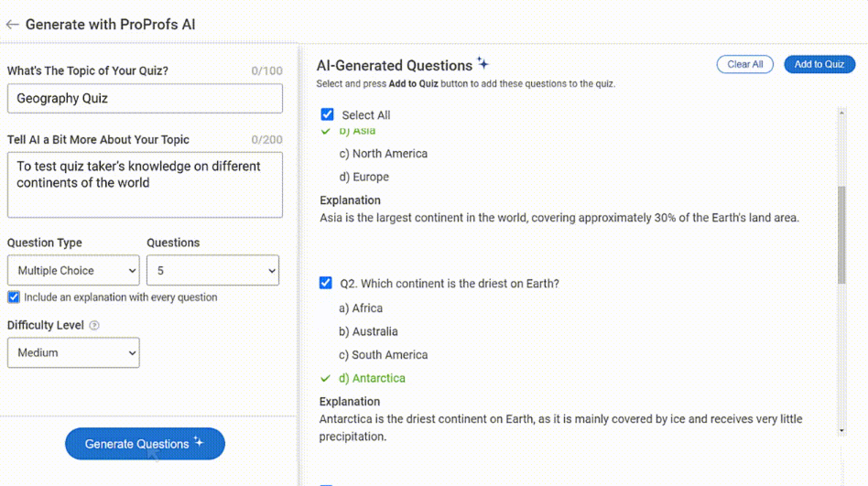Uncheck the Q2 driest continent question checkbox

pos(326,283)
